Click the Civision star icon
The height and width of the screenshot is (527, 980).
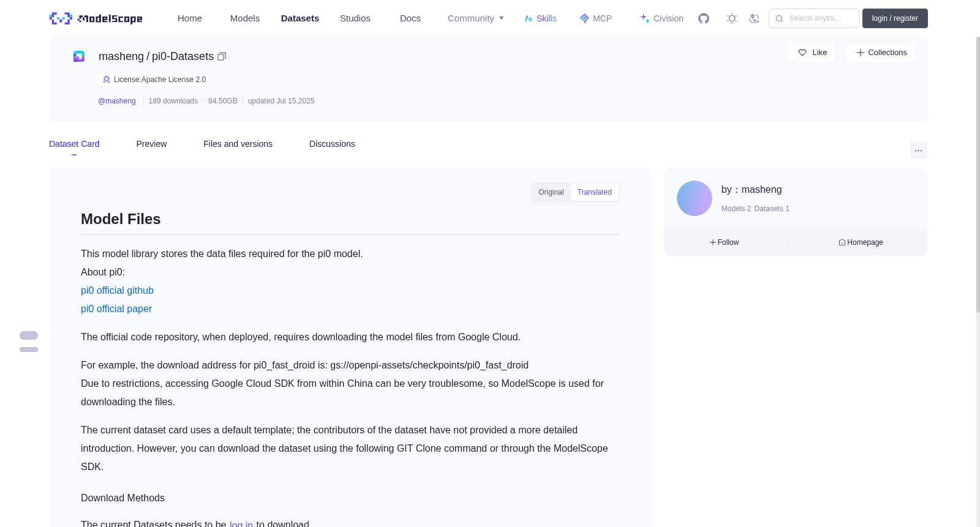click(x=645, y=18)
